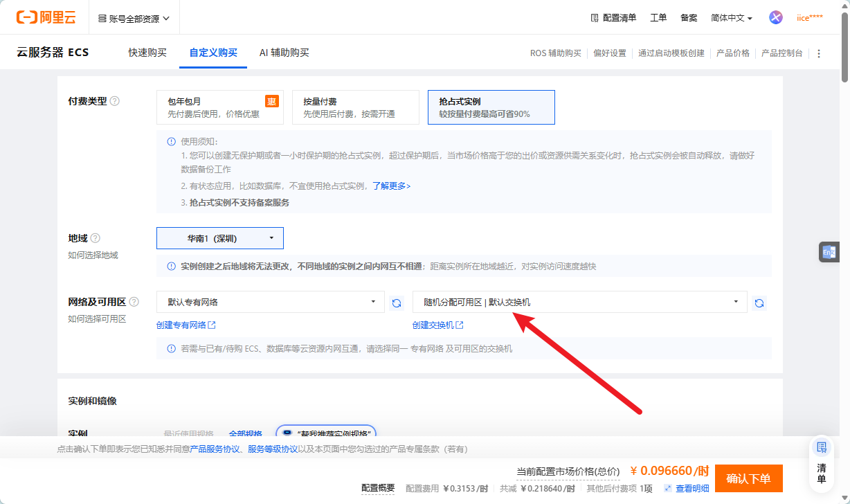This screenshot has height=504, width=850.
Task: Expand the 默认专有网络 dropdown
Action: [271, 302]
